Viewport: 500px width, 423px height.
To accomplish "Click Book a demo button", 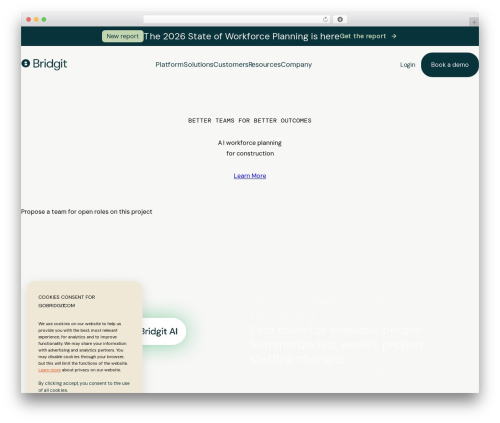I will coord(450,65).
